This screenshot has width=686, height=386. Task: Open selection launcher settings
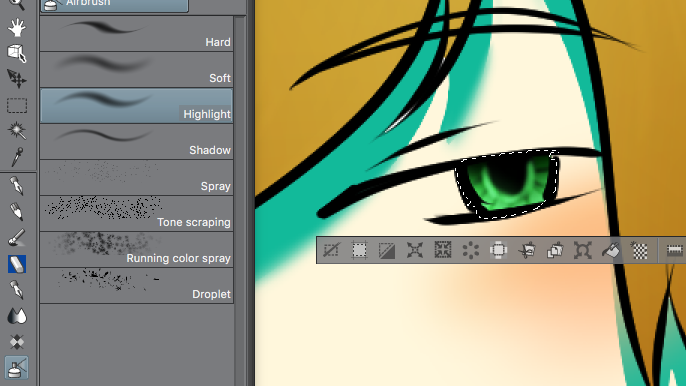(x=674, y=250)
